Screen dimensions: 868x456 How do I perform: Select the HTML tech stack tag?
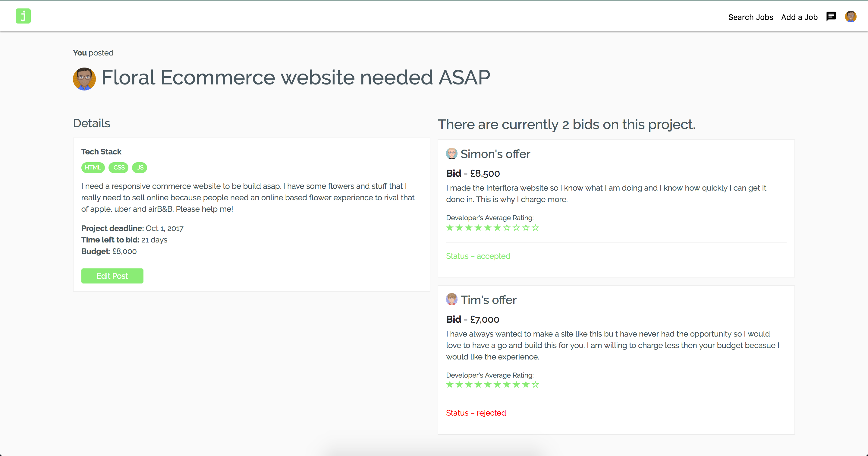coord(93,168)
